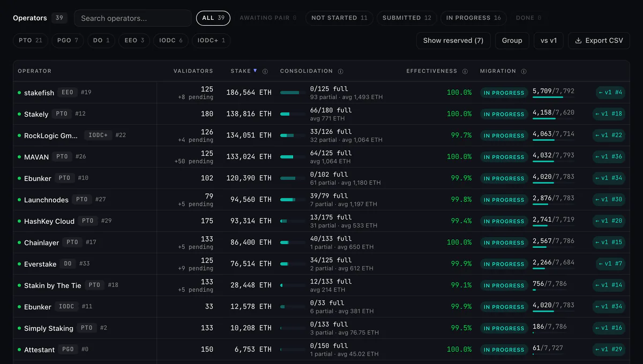Click the HashKey Cloud operator name

[x=49, y=221]
